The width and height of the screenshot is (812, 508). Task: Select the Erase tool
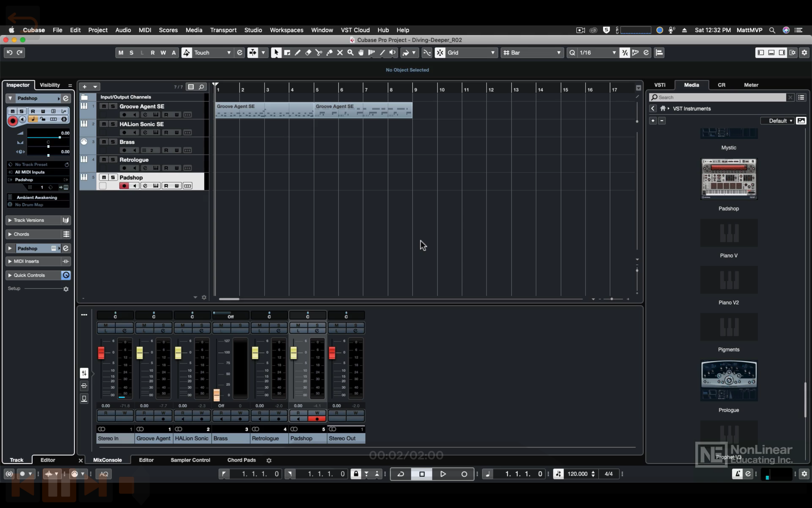pos(308,53)
